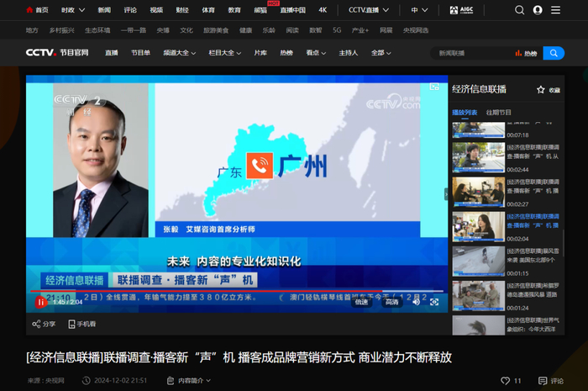Enter fullscreen video mode

click(x=434, y=302)
